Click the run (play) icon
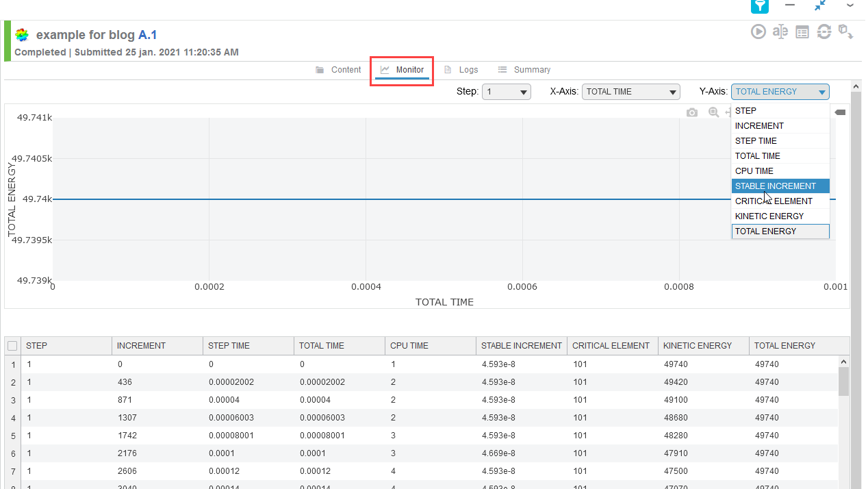 coord(758,32)
